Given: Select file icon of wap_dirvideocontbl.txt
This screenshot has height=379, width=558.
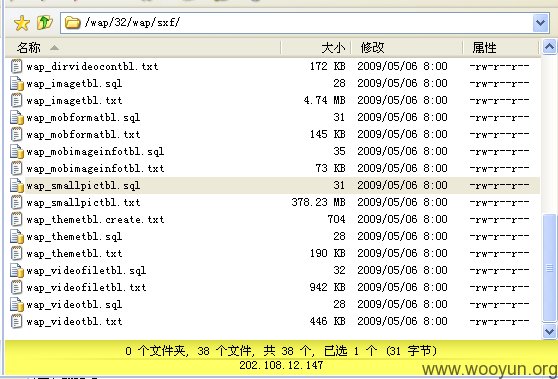Looking at the screenshot, I should (x=16, y=67).
